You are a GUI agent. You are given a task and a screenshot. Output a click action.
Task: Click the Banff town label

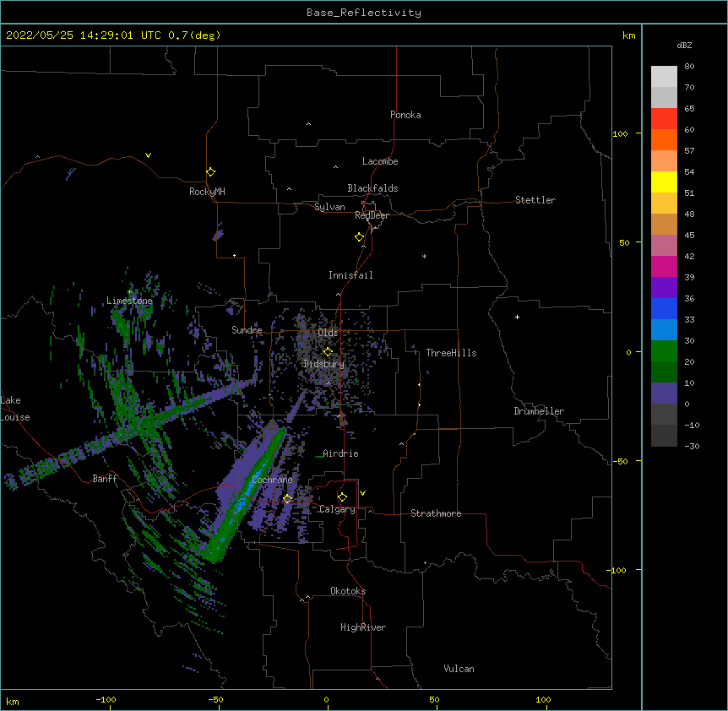(x=105, y=479)
